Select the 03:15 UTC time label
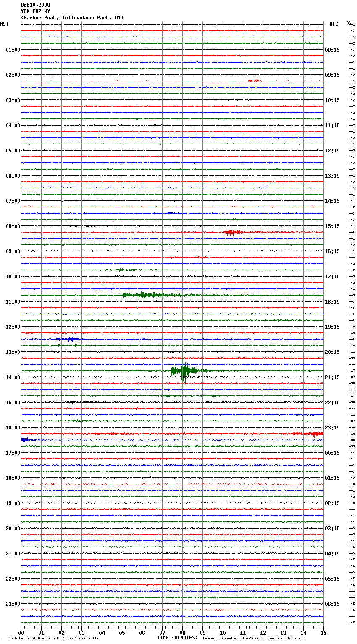The height and width of the screenshot is (644, 357). [x=332, y=529]
